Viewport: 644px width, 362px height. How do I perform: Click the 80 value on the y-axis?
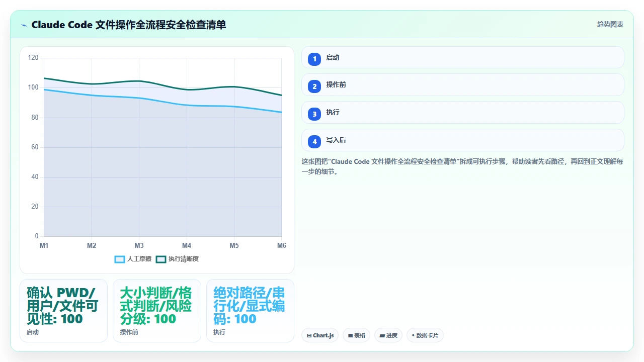pos(35,118)
